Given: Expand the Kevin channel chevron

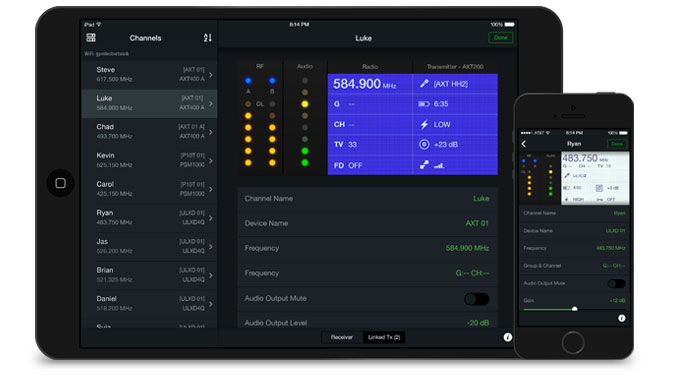Looking at the screenshot, I should [x=211, y=161].
